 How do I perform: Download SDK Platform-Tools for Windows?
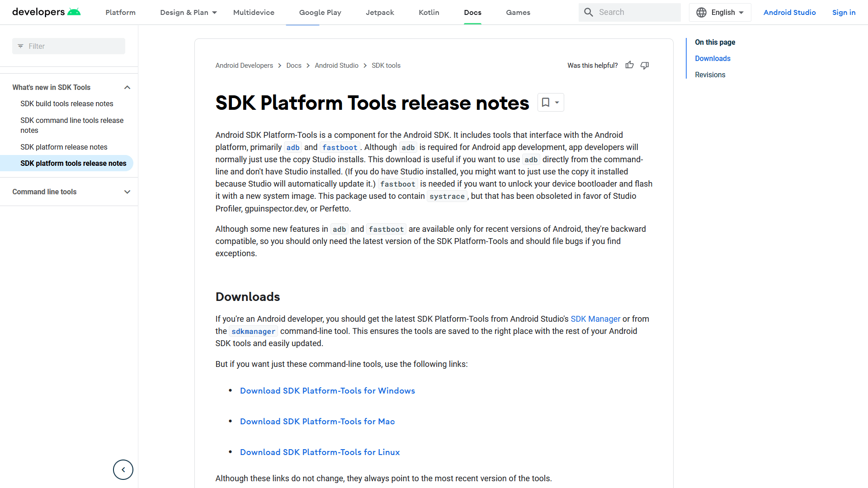[327, 390]
